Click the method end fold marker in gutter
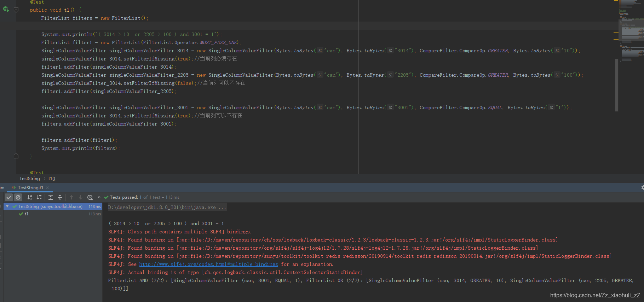Screen dimensions: 644x302 coord(16,156)
